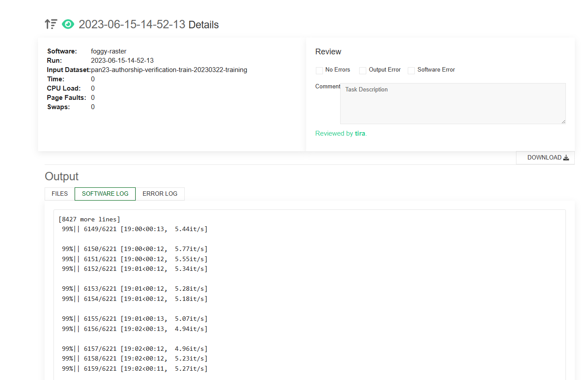Click the log line 6155/6221
The height and width of the screenshot is (380, 588).
coord(135,319)
